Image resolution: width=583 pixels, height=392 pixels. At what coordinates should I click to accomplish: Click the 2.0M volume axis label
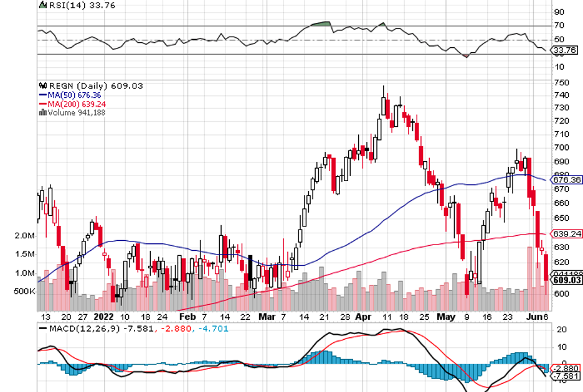tap(25, 236)
